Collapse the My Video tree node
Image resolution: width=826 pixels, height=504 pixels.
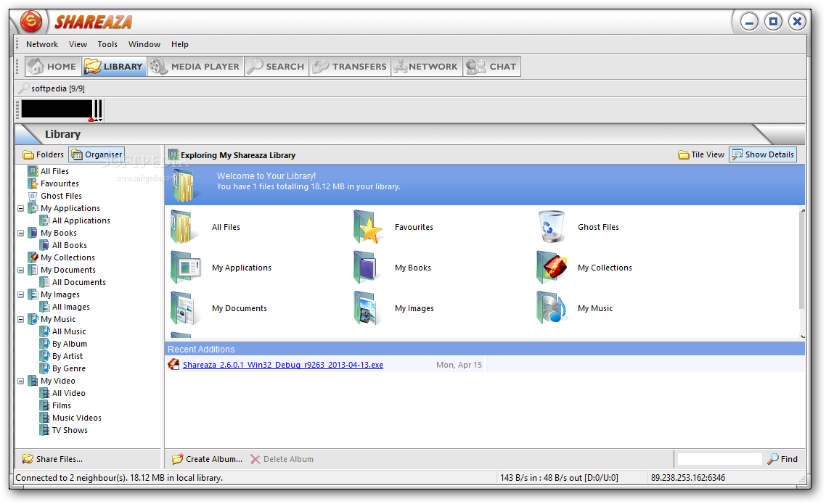tap(20, 381)
